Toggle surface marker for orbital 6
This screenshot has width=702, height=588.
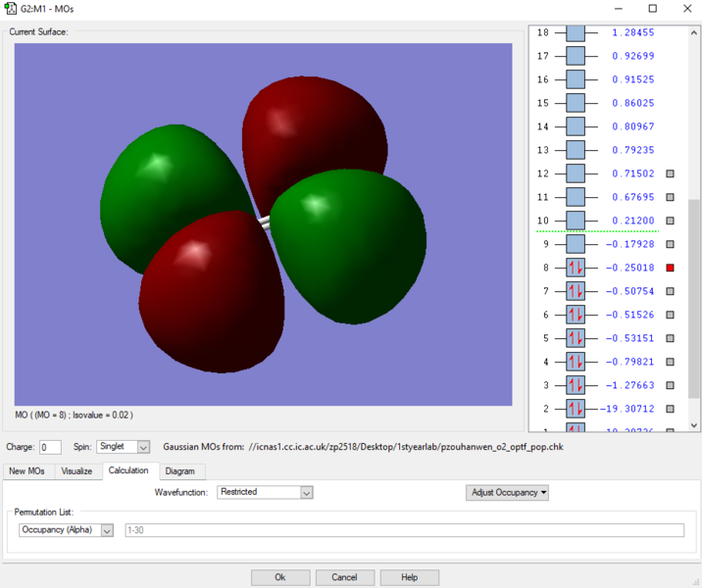click(671, 315)
